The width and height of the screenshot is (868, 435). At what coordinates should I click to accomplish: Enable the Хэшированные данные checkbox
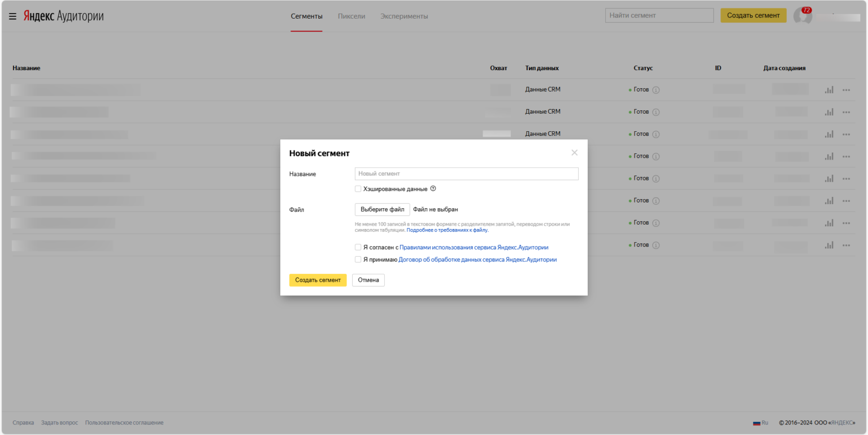click(x=358, y=189)
